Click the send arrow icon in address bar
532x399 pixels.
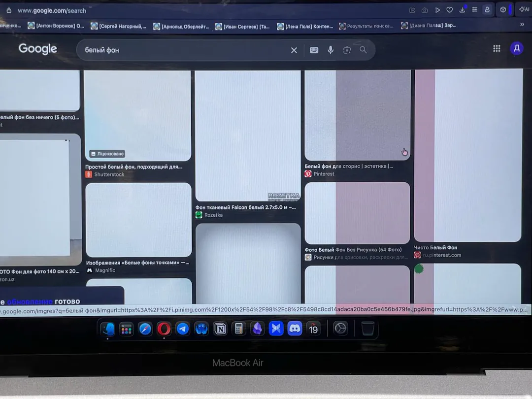437,10
